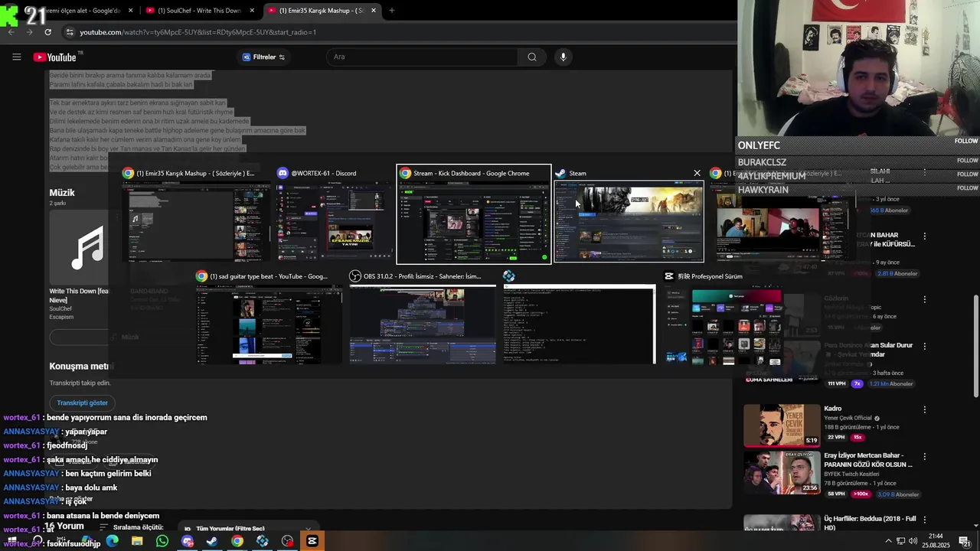Screen dimensions: 980x551
Task: Pick the console window with blue cube icon
Action: tap(579, 315)
